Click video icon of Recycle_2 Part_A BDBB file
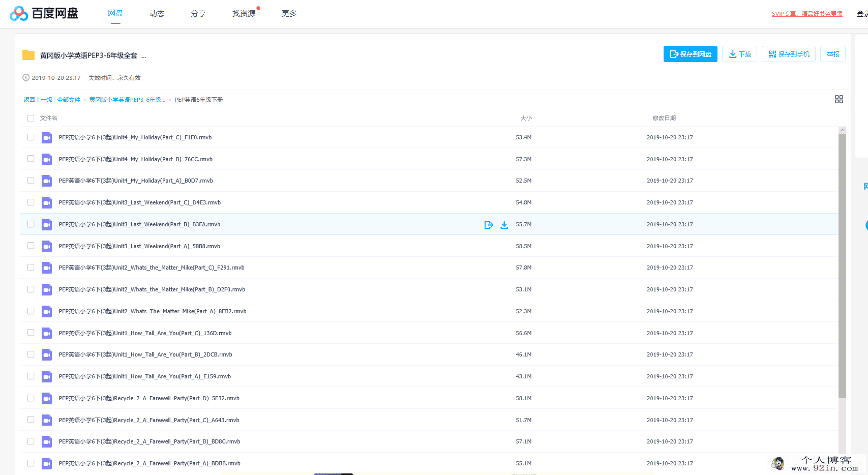The width and height of the screenshot is (868, 475). tap(47, 463)
